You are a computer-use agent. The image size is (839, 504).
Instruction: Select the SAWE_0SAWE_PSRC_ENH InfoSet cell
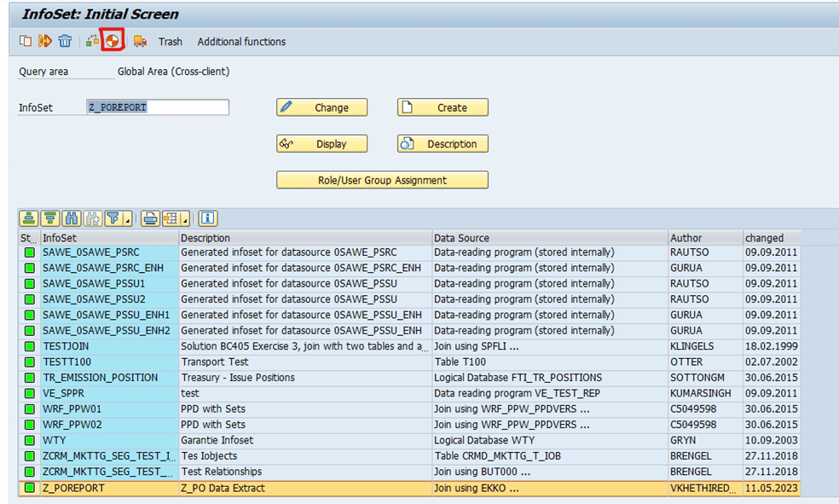(110, 268)
